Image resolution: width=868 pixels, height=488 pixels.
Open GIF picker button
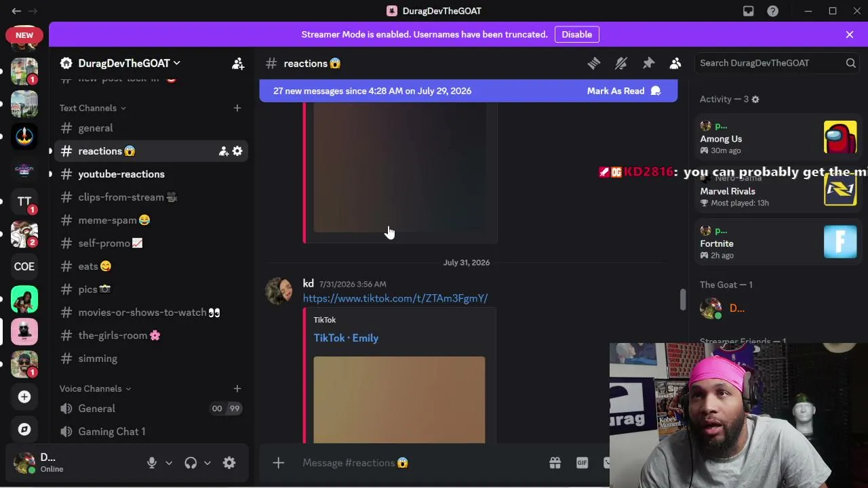pyautogui.click(x=582, y=463)
